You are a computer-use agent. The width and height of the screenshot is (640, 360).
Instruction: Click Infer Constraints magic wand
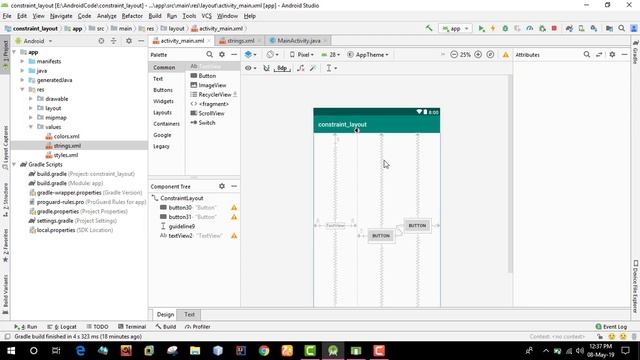point(313,68)
